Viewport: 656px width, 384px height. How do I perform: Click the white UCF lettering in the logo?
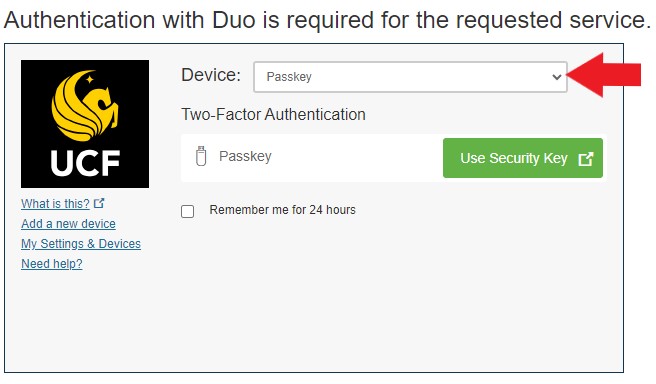tap(85, 163)
